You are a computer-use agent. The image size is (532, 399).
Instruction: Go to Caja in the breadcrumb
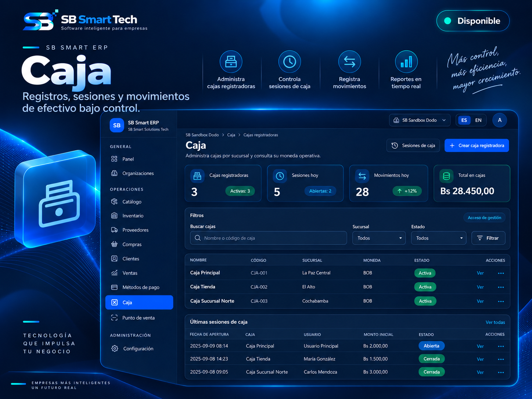pyautogui.click(x=231, y=135)
